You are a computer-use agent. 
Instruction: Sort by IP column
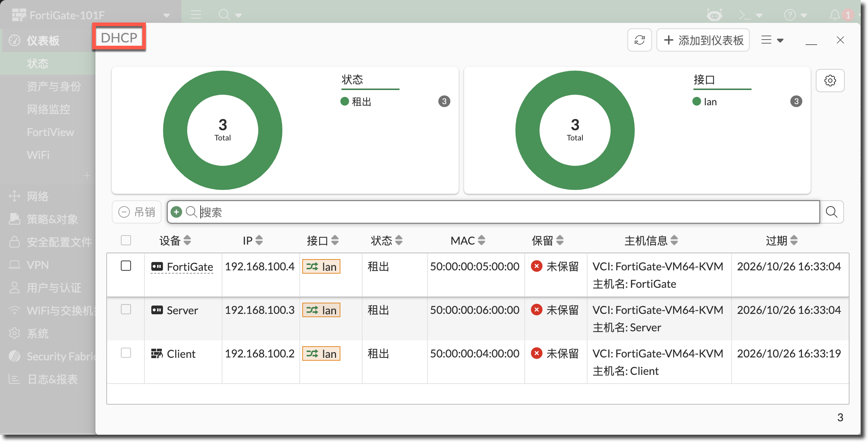click(253, 240)
